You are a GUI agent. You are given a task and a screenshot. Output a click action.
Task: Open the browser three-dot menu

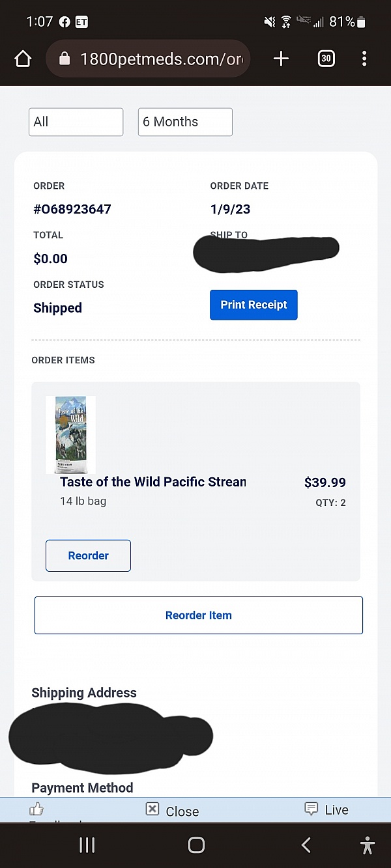click(x=364, y=59)
